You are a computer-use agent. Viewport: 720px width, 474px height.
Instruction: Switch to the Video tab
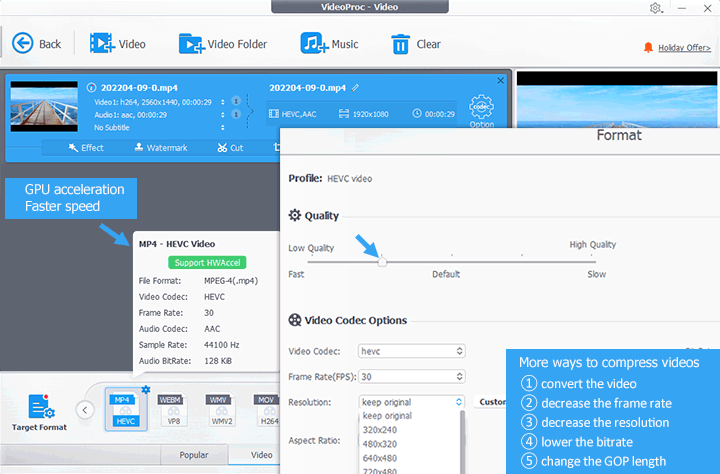coord(261,455)
